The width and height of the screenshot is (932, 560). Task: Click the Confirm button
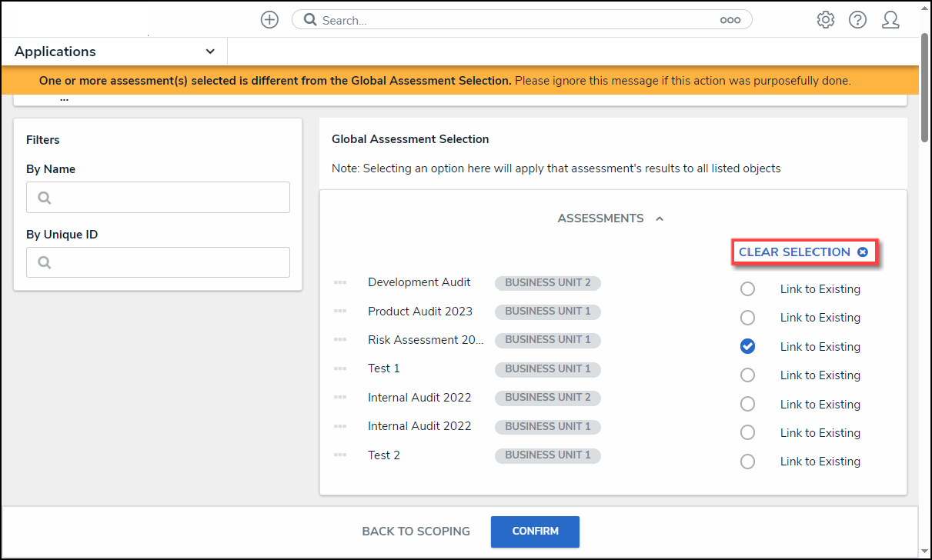coord(535,532)
